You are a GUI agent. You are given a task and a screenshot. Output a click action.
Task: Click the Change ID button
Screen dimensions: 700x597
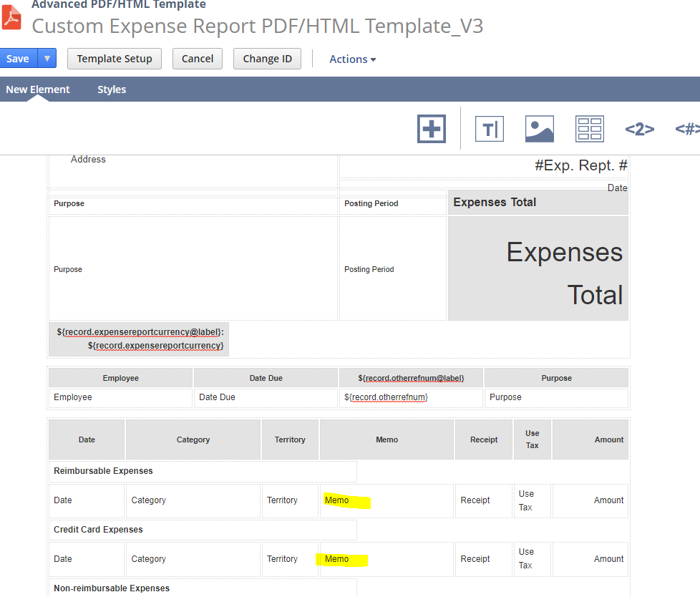click(267, 58)
